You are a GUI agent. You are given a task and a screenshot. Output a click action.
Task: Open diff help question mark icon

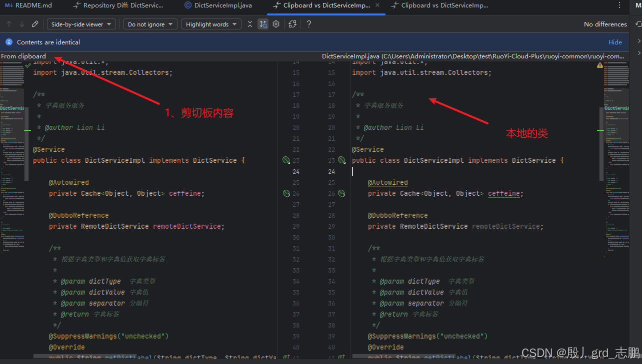point(309,24)
